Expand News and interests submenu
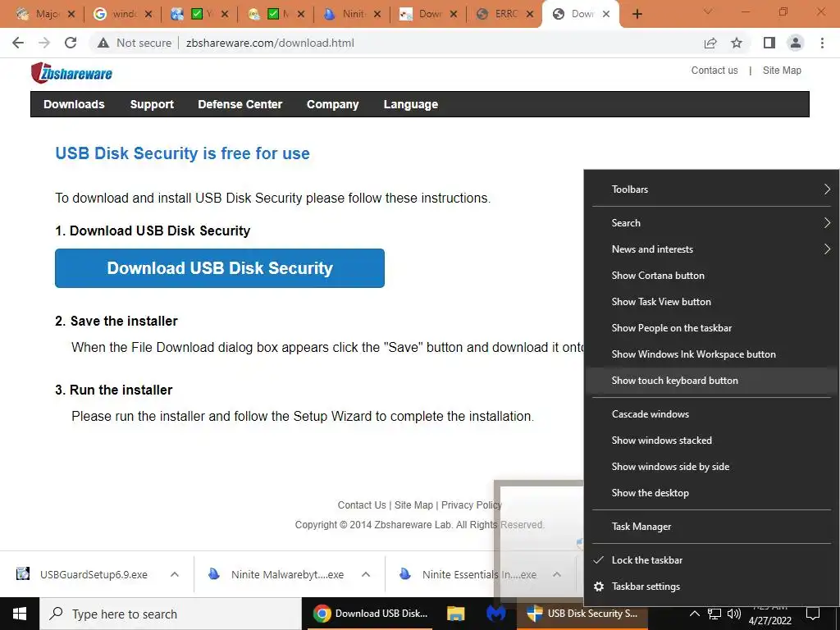840x630 pixels. tap(711, 249)
